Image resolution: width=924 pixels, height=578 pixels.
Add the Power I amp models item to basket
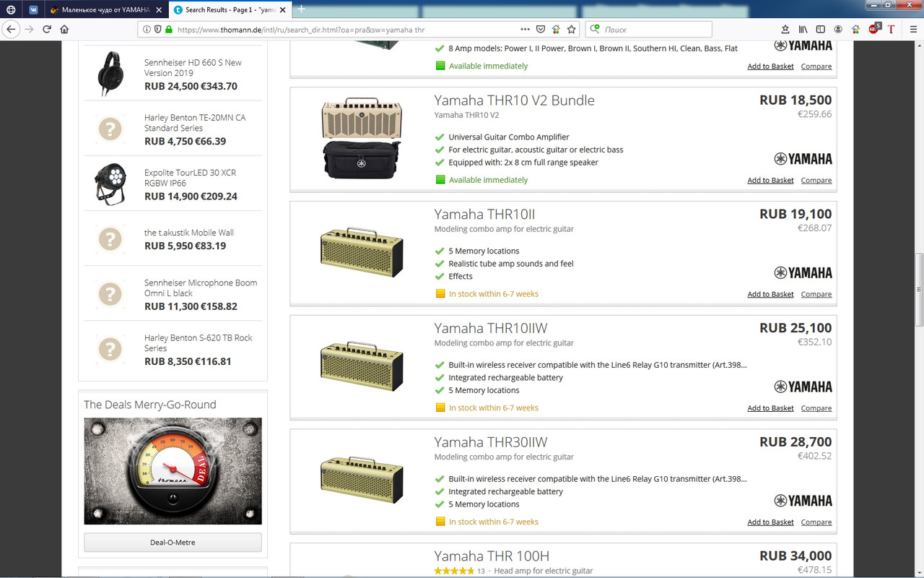(770, 66)
